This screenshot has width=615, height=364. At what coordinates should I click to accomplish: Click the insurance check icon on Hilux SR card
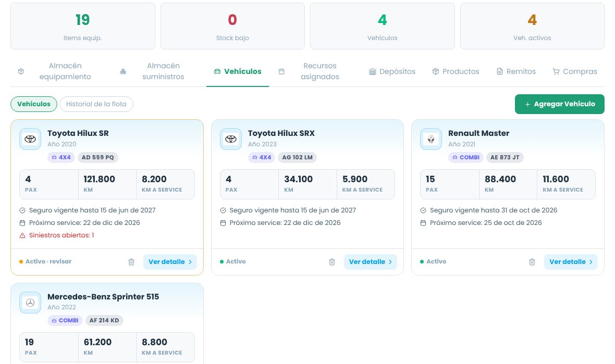click(22, 210)
